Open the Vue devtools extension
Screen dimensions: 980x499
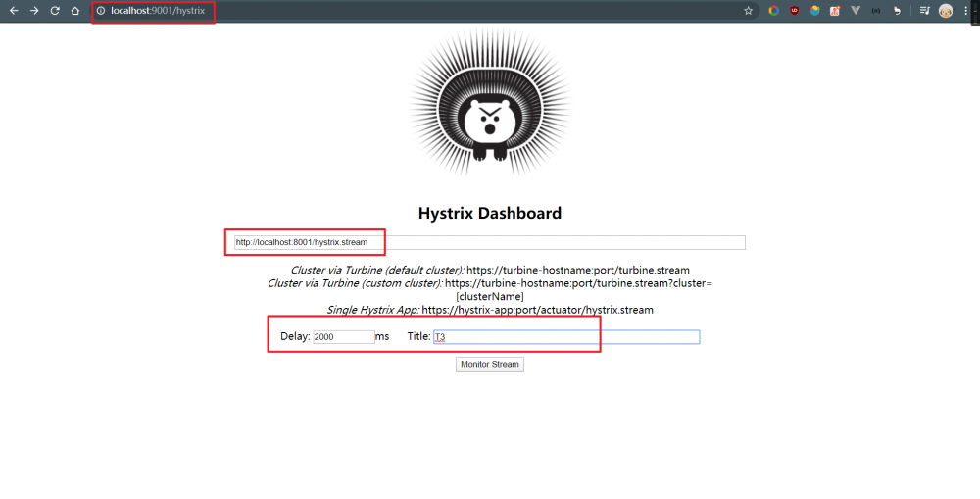coord(856,11)
